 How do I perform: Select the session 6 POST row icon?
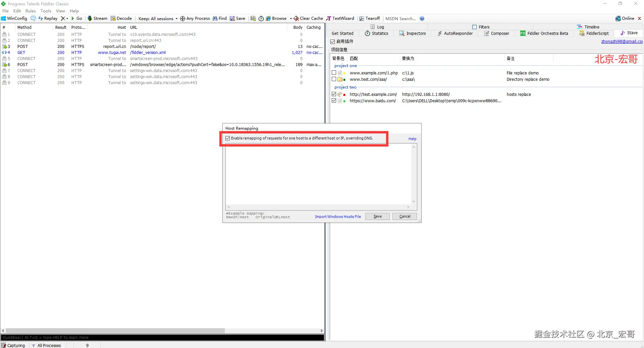(x=4, y=65)
